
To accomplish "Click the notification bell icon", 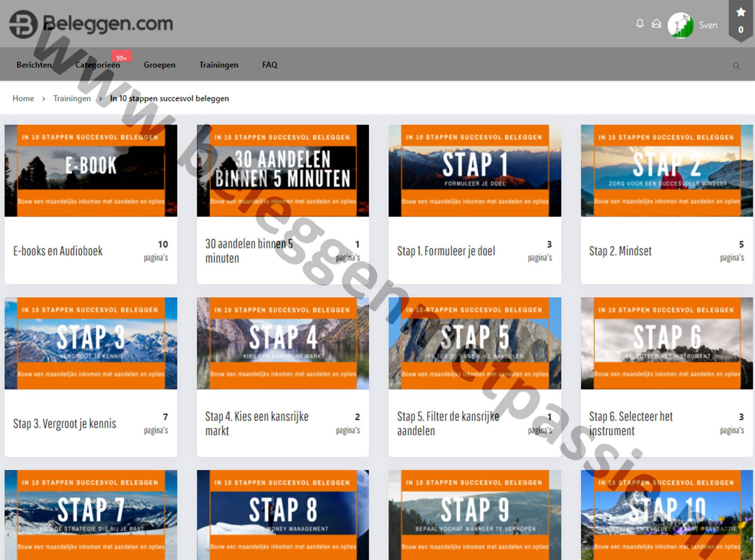I will pos(640,24).
